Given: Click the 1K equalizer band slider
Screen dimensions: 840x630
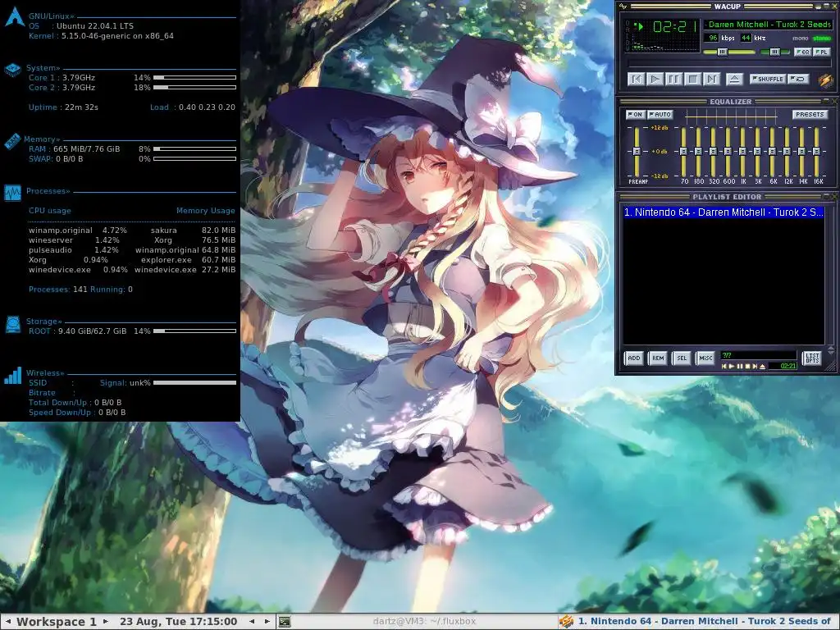Looking at the screenshot, I should coord(742,152).
